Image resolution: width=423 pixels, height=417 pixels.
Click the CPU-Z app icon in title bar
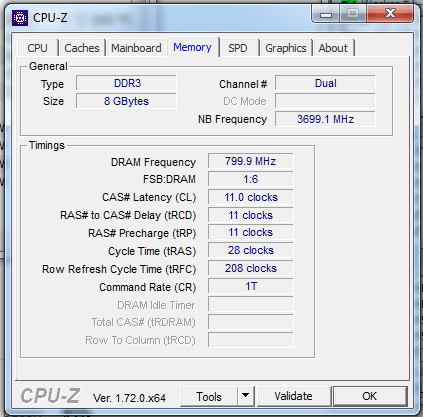(20, 18)
